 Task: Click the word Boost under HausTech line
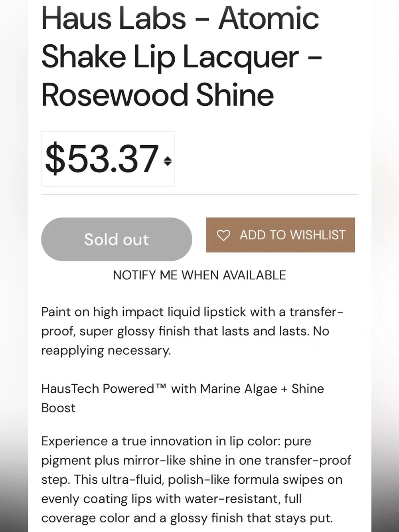pos(58,408)
